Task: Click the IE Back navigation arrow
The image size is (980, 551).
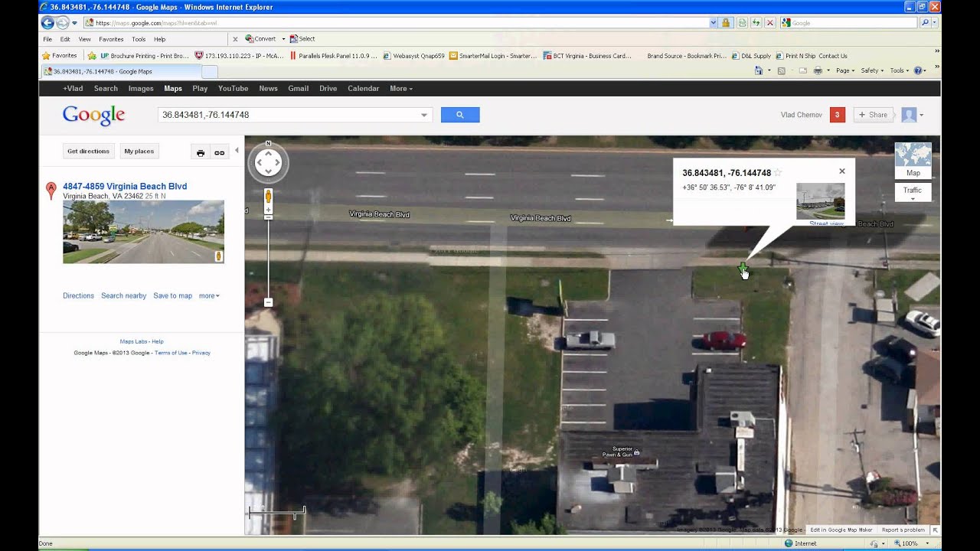Action: tap(48, 23)
